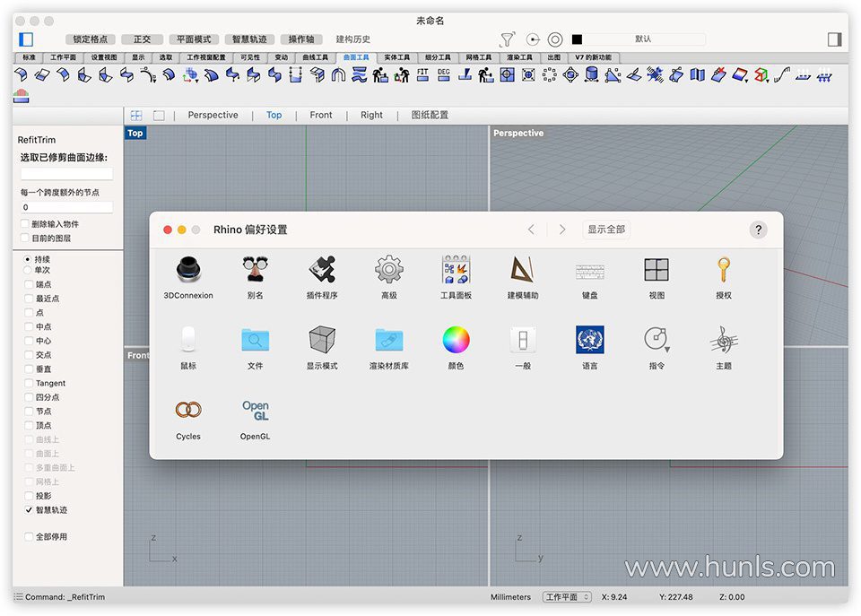Toggle the right sidebar panel icon
This screenshot has width=861, height=616.
coord(835,39)
